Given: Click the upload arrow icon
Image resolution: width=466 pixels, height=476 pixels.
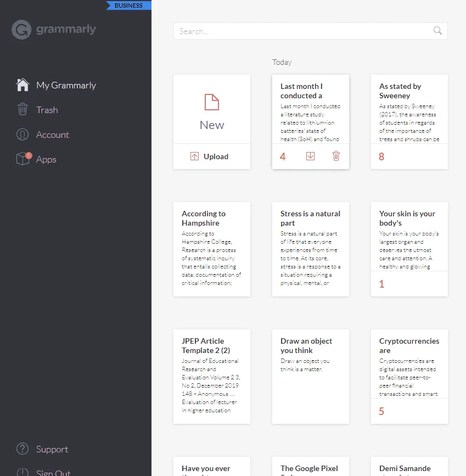Looking at the screenshot, I should point(194,156).
